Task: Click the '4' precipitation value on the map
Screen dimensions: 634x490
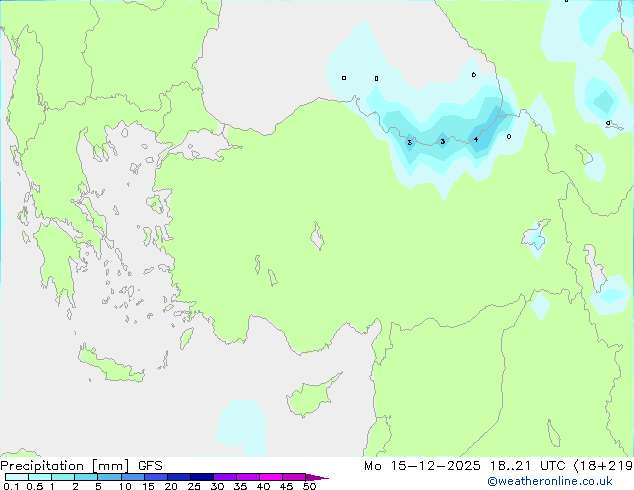Action: pos(476,139)
